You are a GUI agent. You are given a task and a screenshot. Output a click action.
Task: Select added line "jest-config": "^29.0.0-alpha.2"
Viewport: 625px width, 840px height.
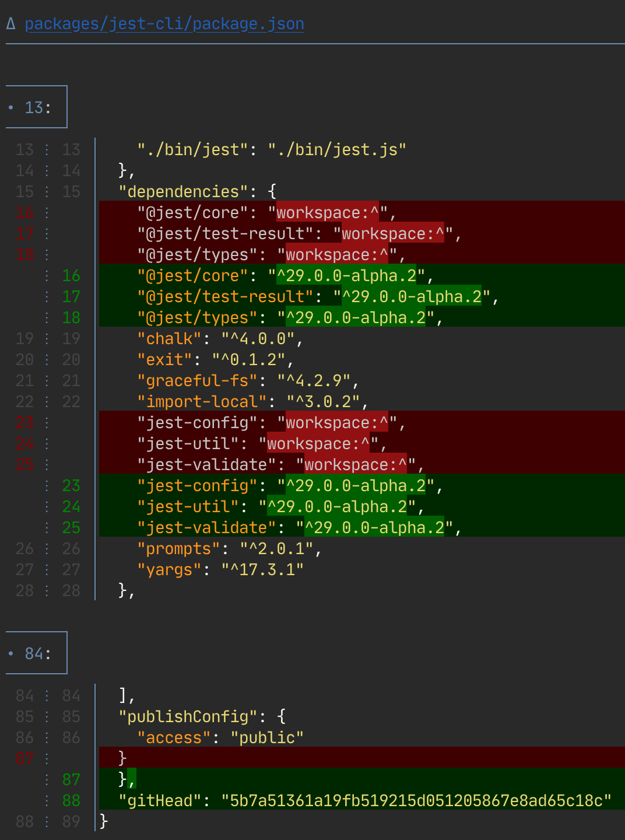[x=362, y=485]
